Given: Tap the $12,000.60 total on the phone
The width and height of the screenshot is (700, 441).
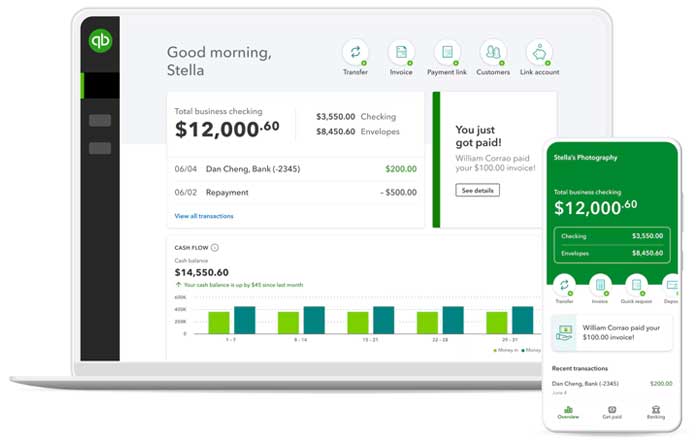Looking at the screenshot, I should click(x=596, y=208).
